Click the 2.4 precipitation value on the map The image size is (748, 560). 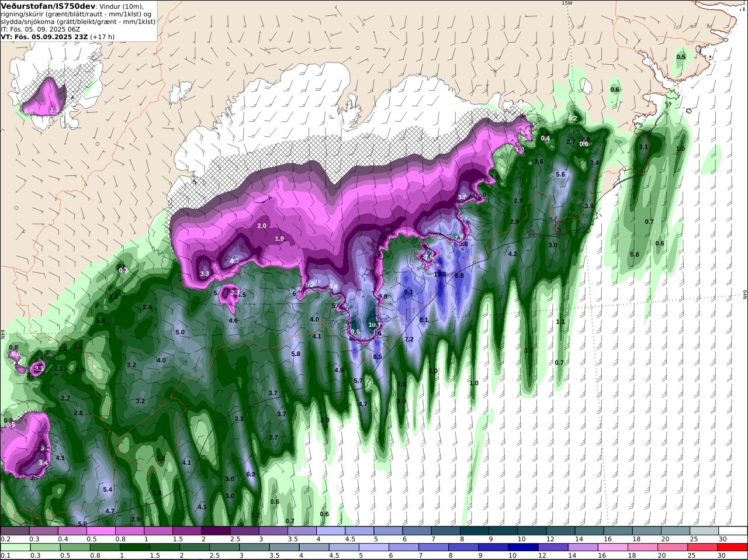click(147, 307)
